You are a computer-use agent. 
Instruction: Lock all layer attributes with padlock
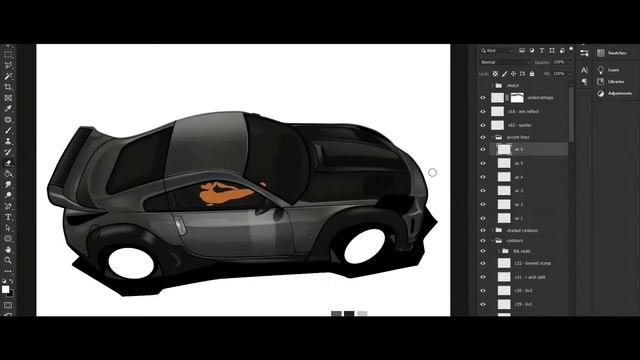point(532,74)
